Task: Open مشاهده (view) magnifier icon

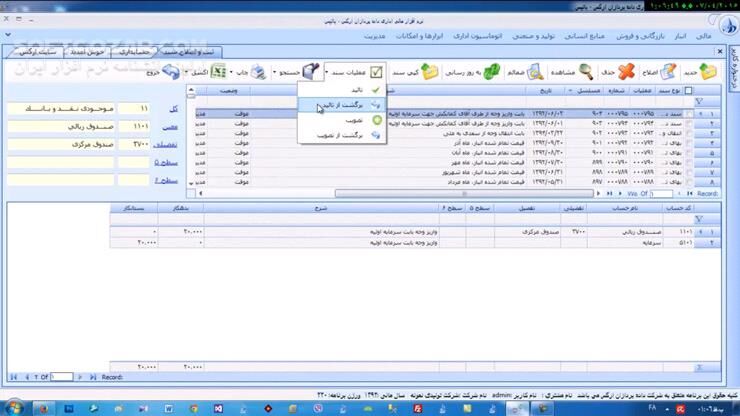Action: tap(584, 72)
